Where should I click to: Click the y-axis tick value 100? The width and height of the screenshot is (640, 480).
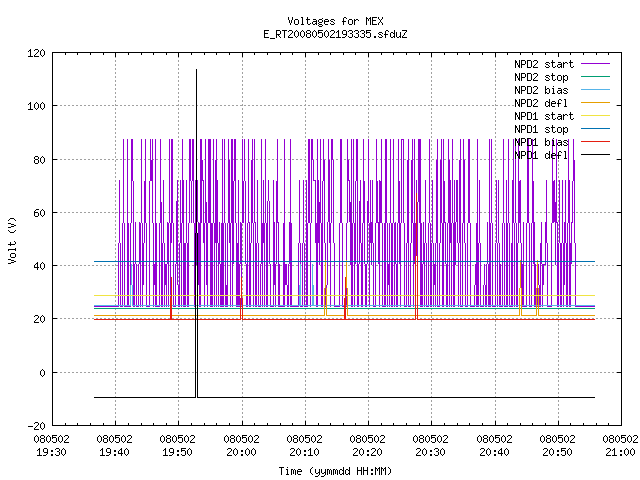click(x=36, y=106)
